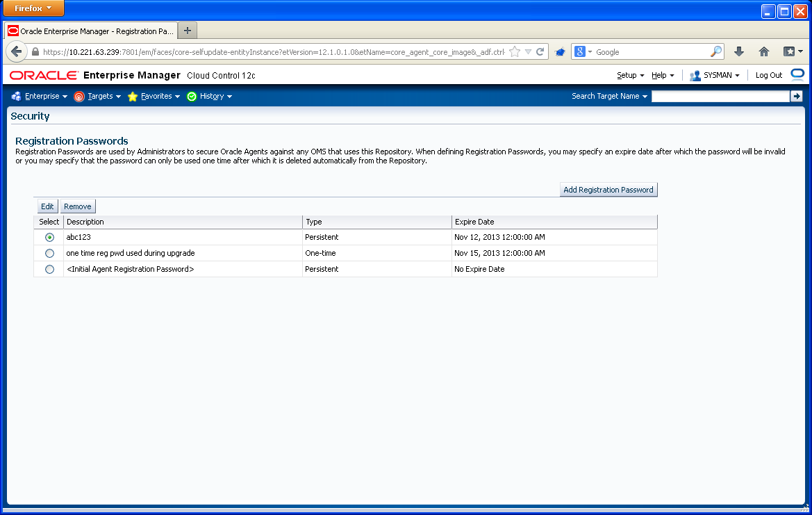Click the Targets bullseye icon
This screenshot has width=812, height=515.
click(x=79, y=97)
